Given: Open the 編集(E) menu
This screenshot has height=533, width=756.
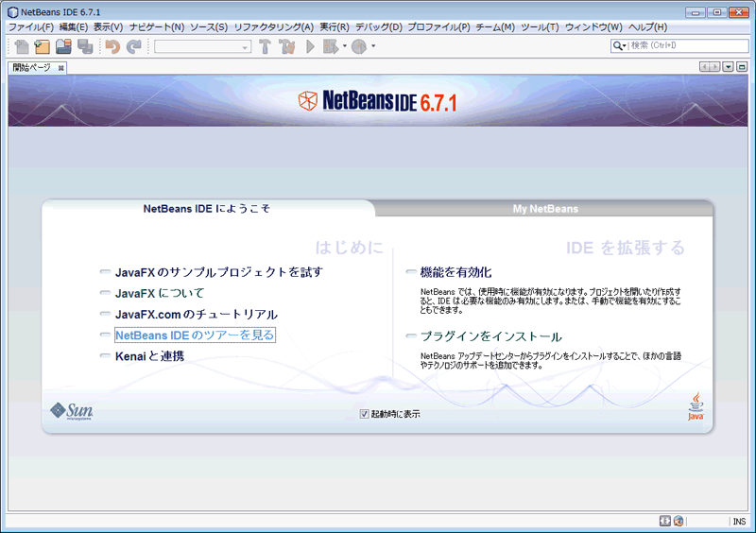Looking at the screenshot, I should (74, 27).
